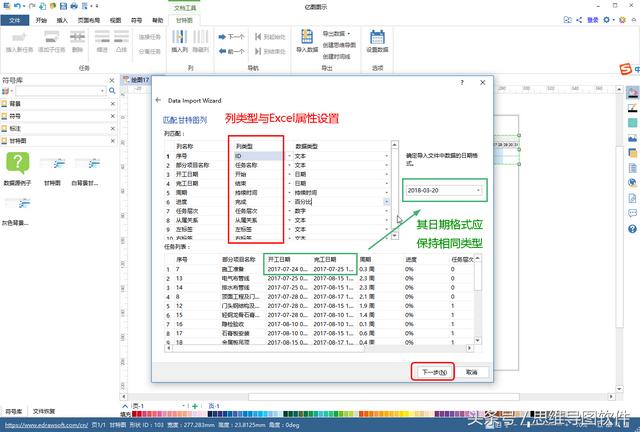
Task: Click the share icon at top right
Action: click(x=579, y=20)
